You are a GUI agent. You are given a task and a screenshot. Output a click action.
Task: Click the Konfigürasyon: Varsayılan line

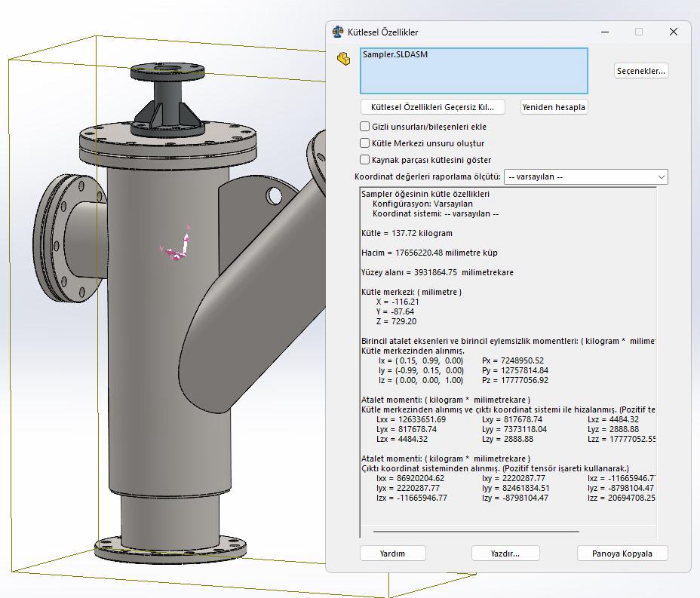click(x=422, y=204)
